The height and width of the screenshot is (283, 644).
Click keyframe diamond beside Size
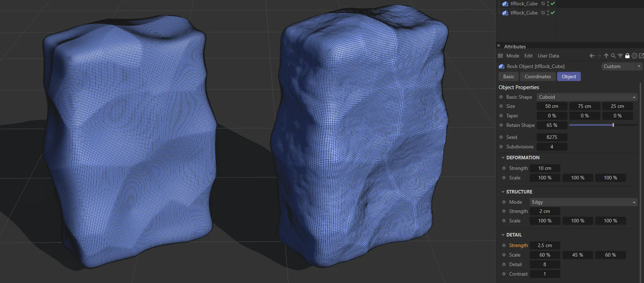pos(501,106)
